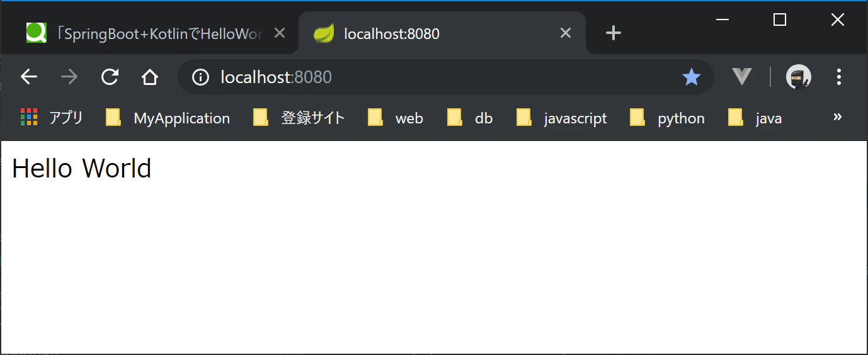Screen dimensions: 868x355
Task: Click the forward navigation arrow
Action: 69,77
